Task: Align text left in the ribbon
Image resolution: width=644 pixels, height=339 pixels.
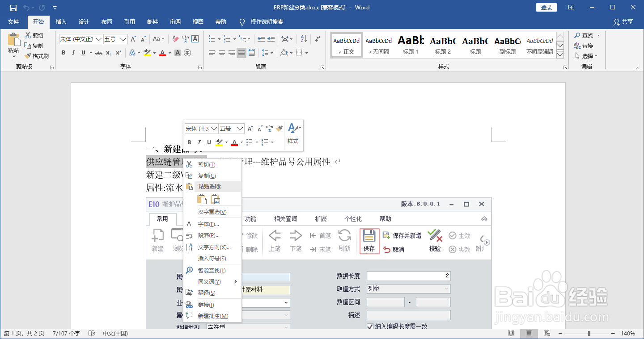Action: click(x=212, y=53)
